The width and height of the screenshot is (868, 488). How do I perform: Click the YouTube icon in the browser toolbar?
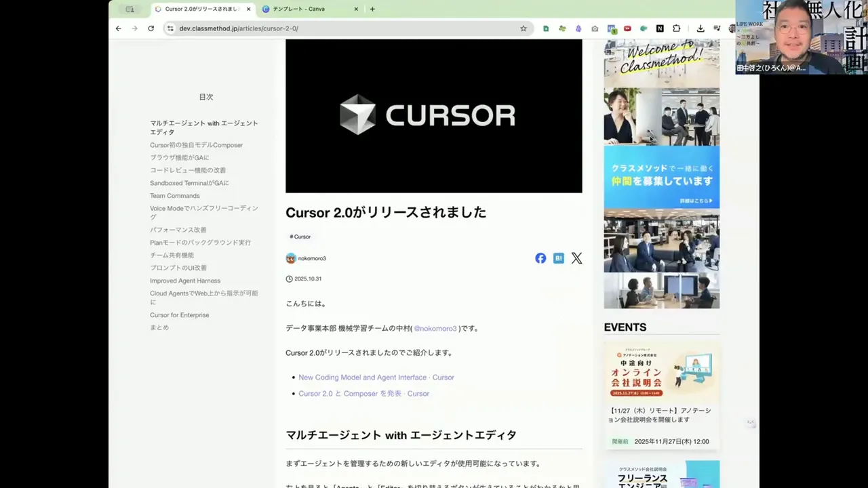(x=627, y=28)
